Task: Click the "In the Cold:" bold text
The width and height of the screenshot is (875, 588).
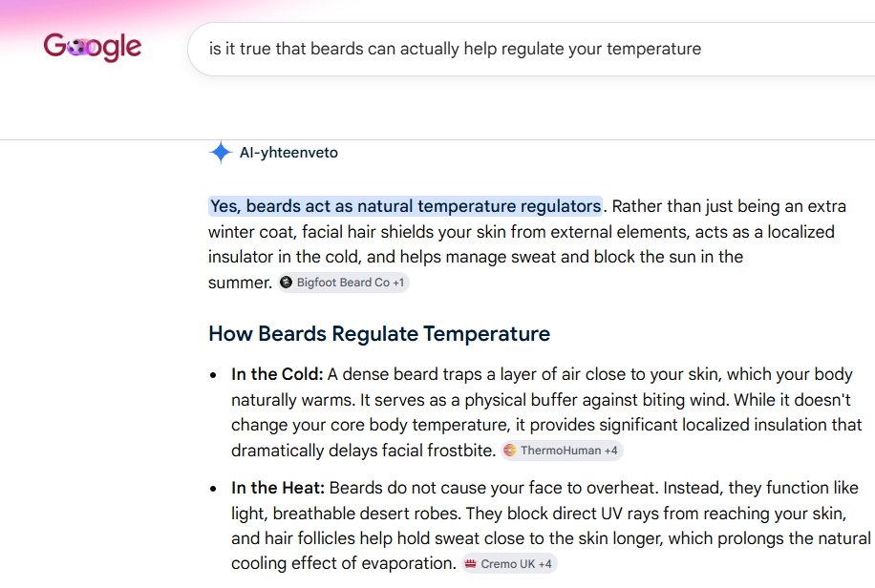Action: tap(277, 374)
